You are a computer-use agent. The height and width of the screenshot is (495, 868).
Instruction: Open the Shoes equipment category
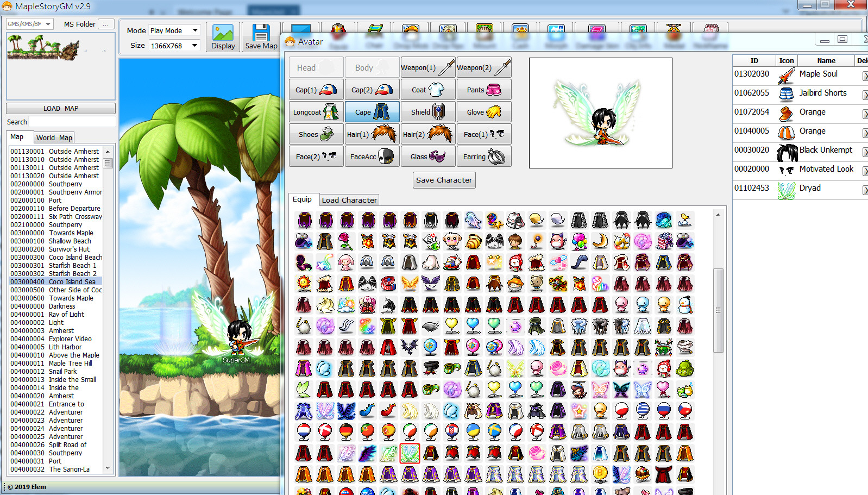click(x=316, y=134)
